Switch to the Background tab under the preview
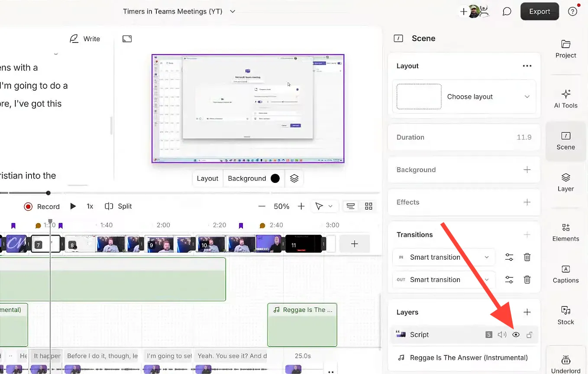 (247, 178)
